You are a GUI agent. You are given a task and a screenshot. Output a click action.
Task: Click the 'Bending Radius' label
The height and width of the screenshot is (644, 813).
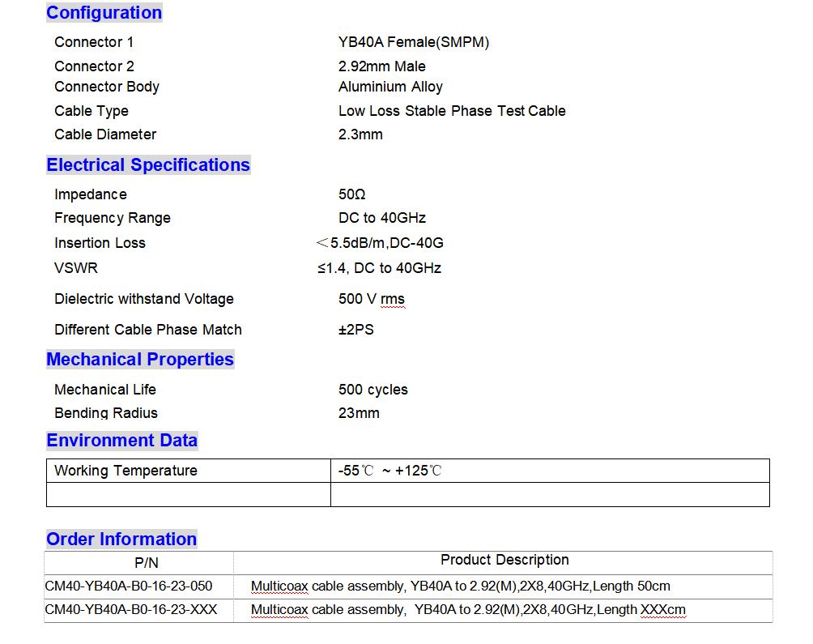(x=106, y=413)
